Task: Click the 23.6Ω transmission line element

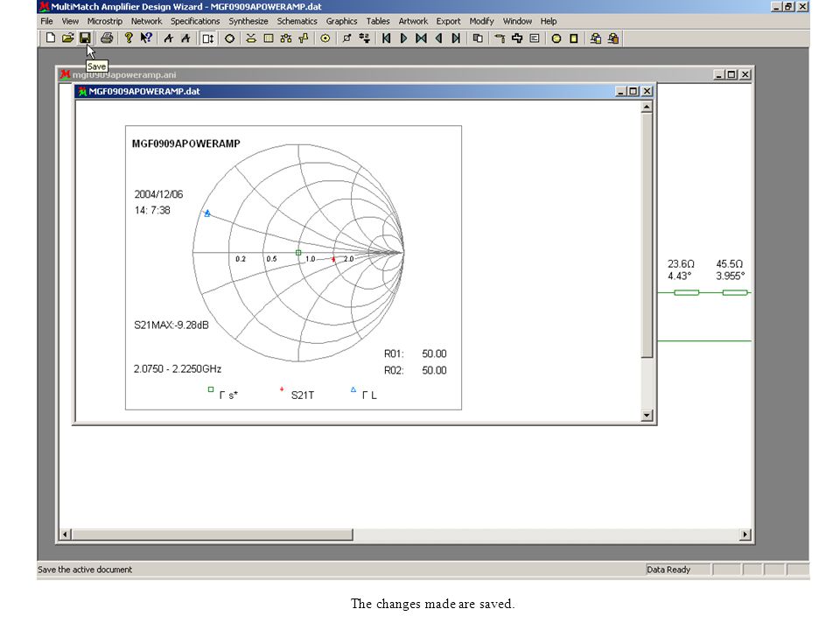Action: pyautogui.click(x=686, y=292)
